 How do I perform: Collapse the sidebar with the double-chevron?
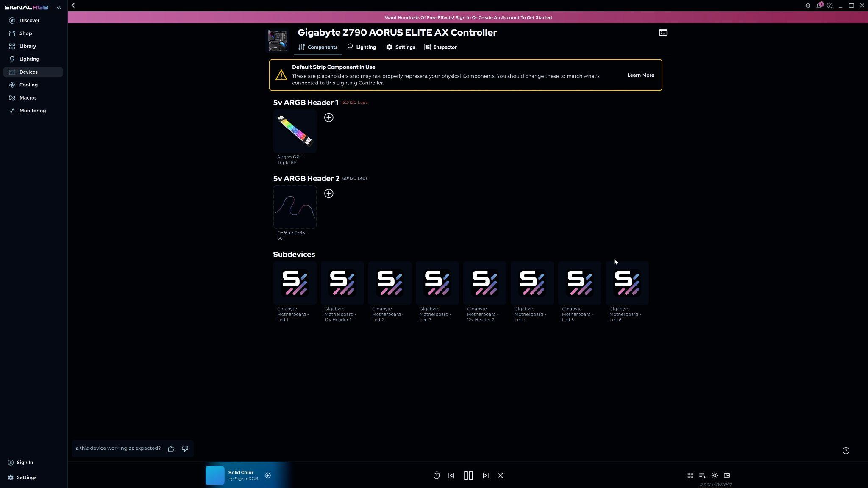pos(59,7)
